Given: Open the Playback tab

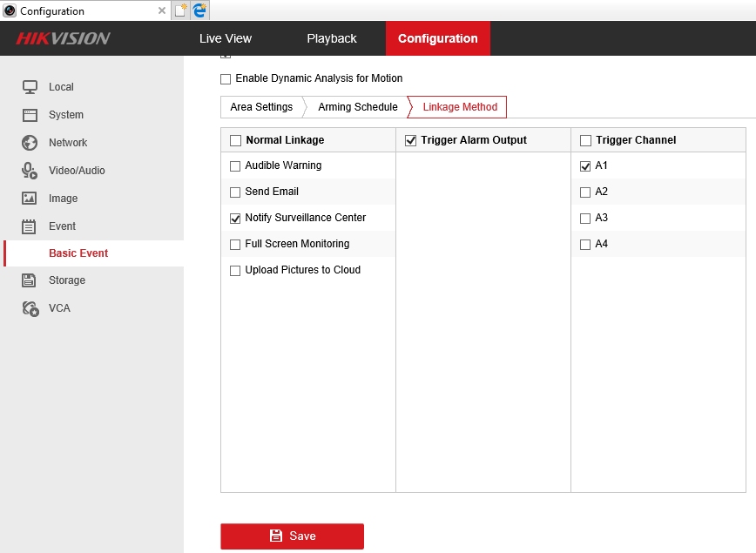Looking at the screenshot, I should (x=332, y=38).
